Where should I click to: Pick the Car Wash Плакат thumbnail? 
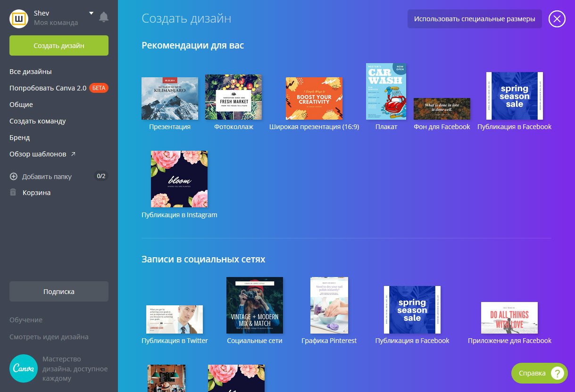click(x=386, y=91)
